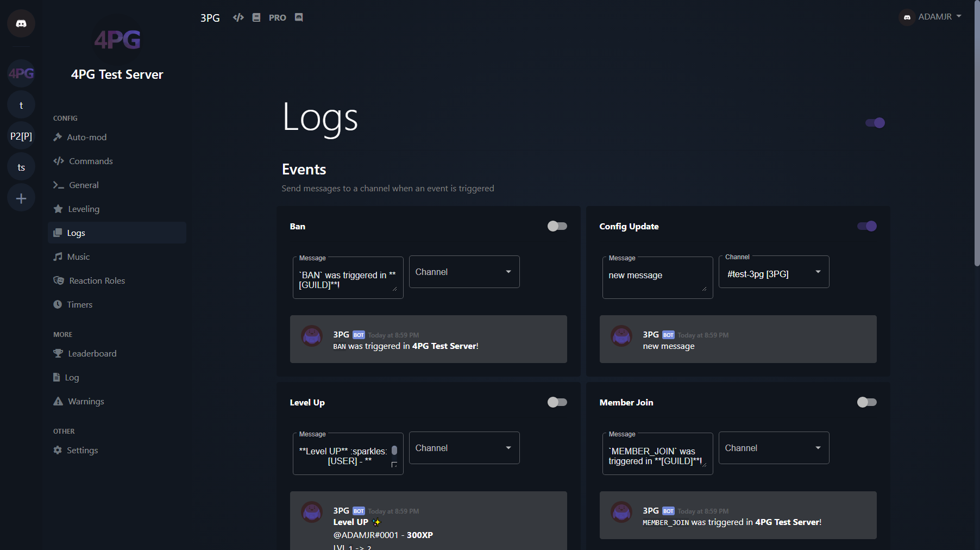The width and height of the screenshot is (980, 550).
Task: Enable the Member Join event toggle
Action: point(866,402)
